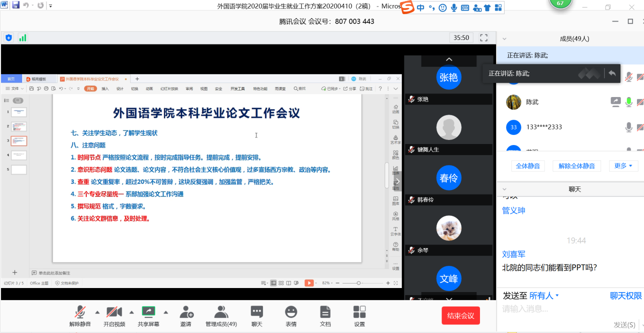Click the manage members icon
The height and width of the screenshot is (333, 644).
221,312
